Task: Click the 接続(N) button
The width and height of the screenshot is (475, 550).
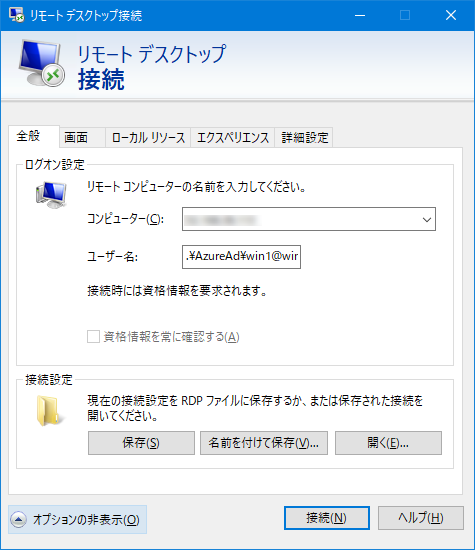Action: (327, 518)
